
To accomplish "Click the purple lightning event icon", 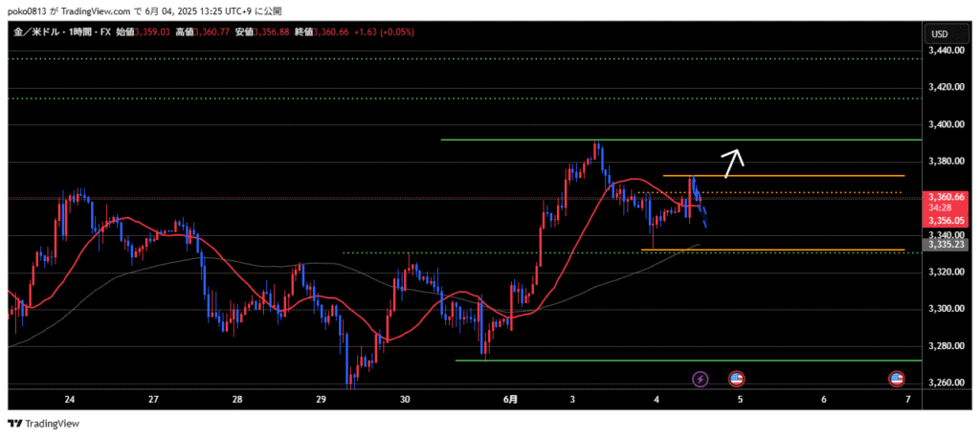I will (x=701, y=379).
